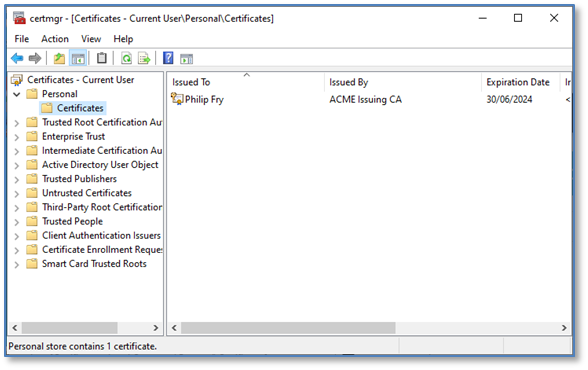The height and width of the screenshot is (370, 588).
Task: Select Untrusted Certificates folder in tree
Action: pos(87,193)
